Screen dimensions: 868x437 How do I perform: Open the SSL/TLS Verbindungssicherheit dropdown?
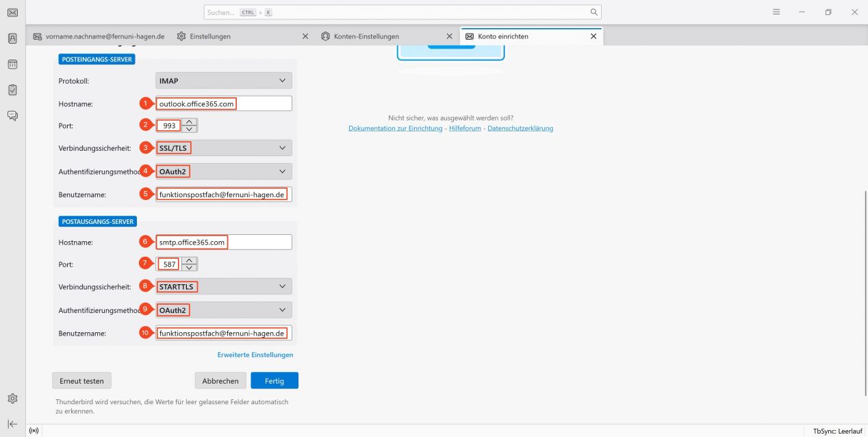click(x=223, y=147)
